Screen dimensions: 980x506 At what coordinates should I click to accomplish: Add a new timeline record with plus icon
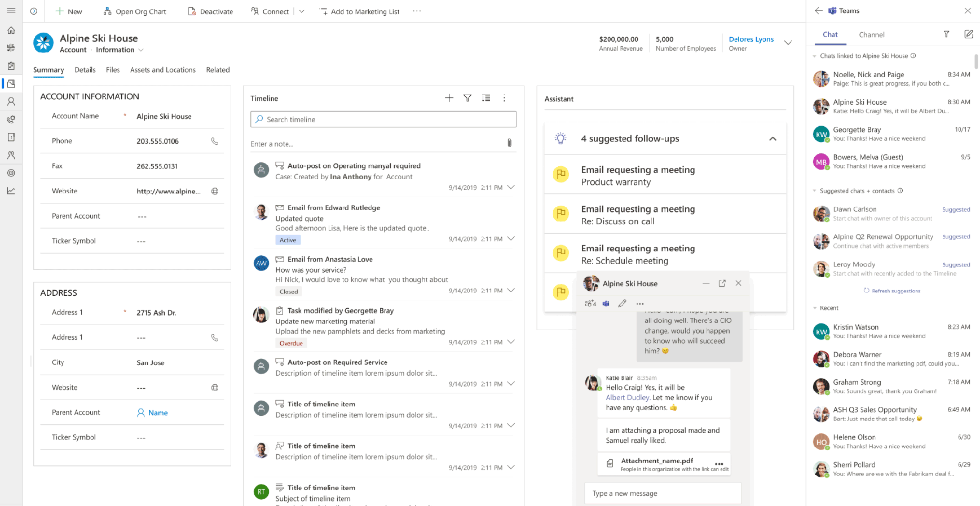449,98
